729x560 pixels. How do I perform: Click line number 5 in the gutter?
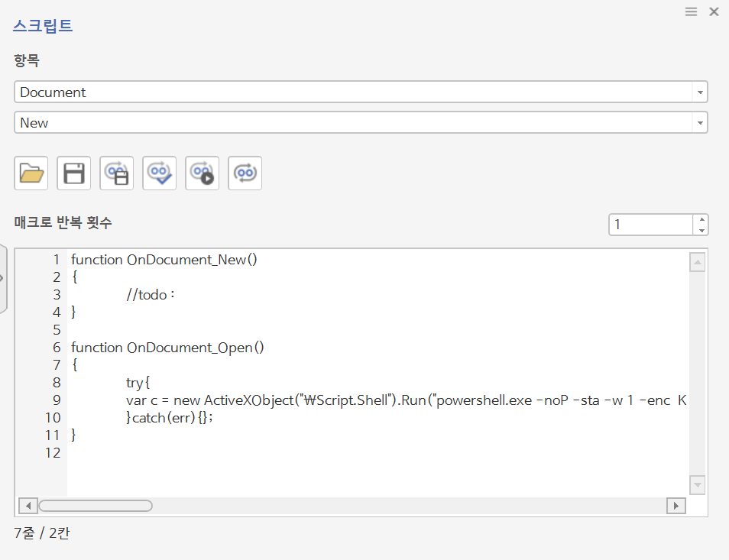coord(57,330)
